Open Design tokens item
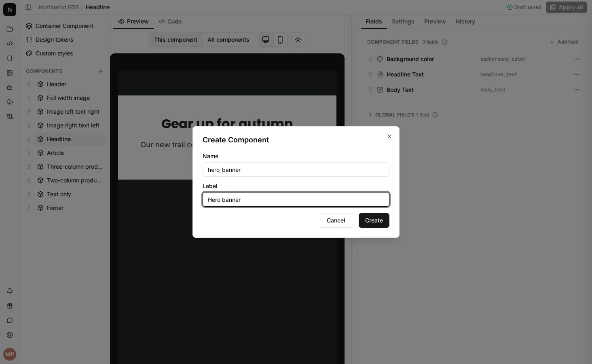Screen dimensions: 592x364 pyautogui.click(x=65, y=40)
